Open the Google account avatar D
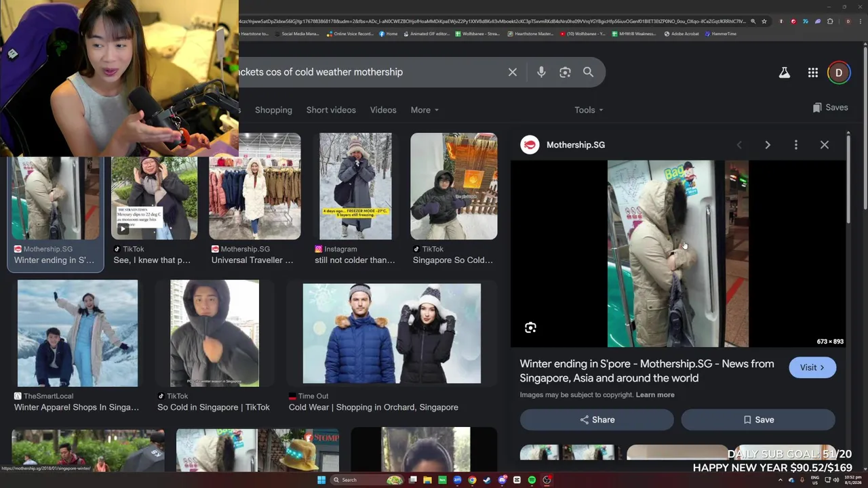This screenshot has width=868, height=488. click(839, 73)
